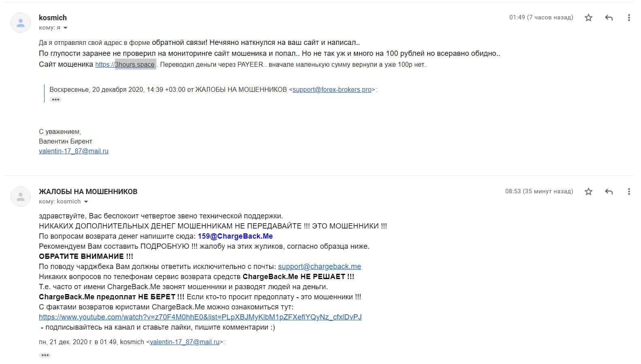
Task: Click the valentin-17_87@mail.ru signature link
Action: tap(74, 151)
